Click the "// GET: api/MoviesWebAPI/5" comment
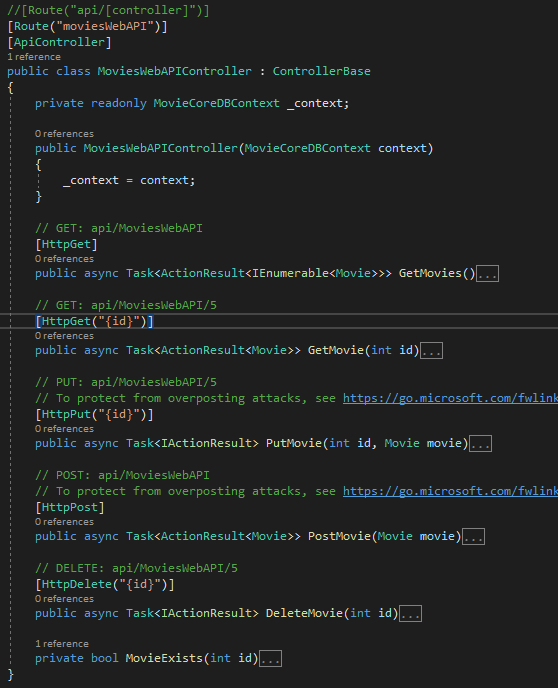558x688 pixels. 126,305
